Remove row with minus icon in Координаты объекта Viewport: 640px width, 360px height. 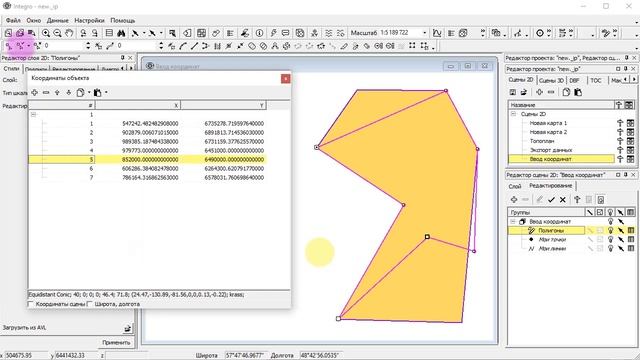point(46,93)
